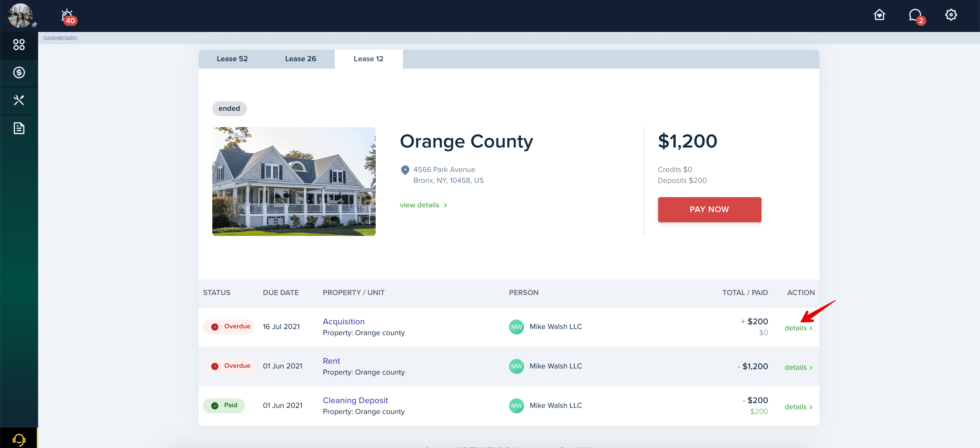Select the Lease 12 tab

point(369,59)
